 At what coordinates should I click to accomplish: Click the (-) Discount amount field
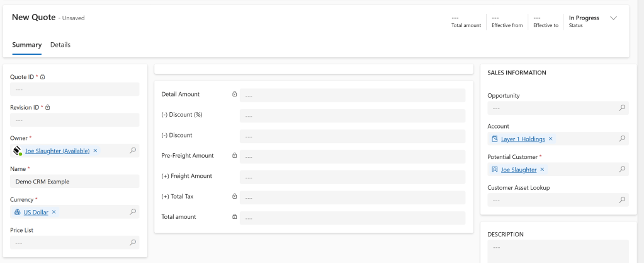coord(353,137)
